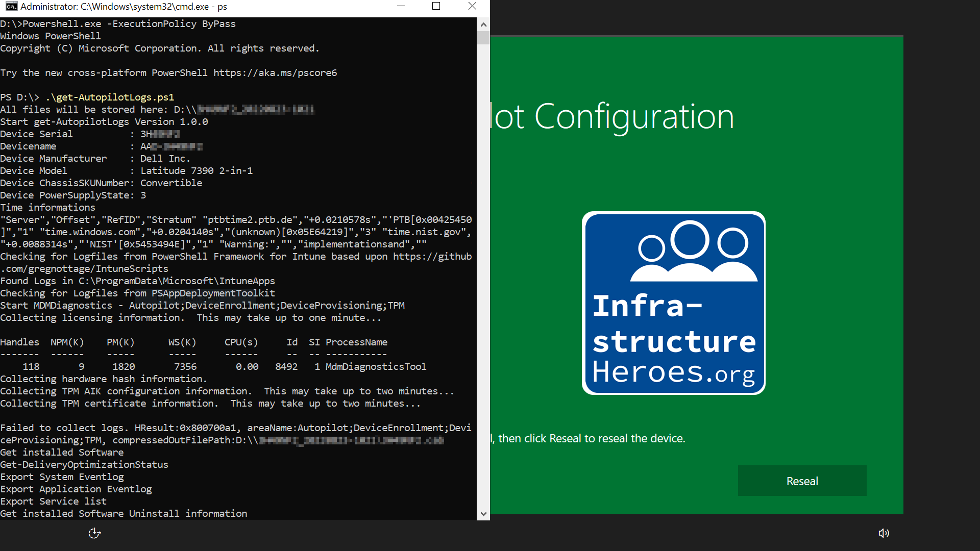Click the volume speaker icon
This screenshot has height=551, width=980.
(x=884, y=533)
